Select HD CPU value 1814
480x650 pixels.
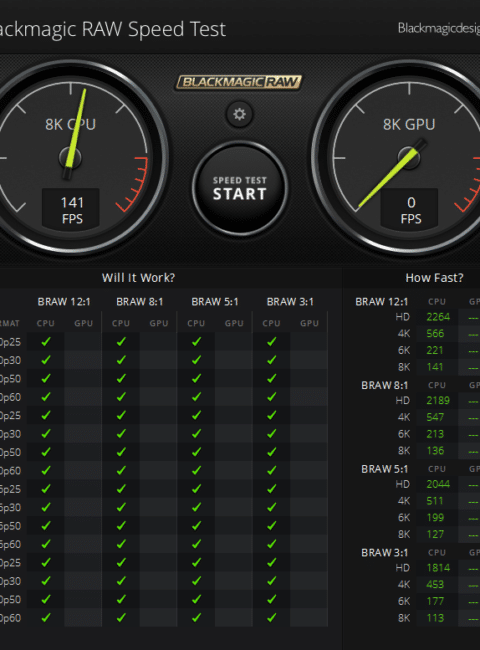tap(438, 568)
